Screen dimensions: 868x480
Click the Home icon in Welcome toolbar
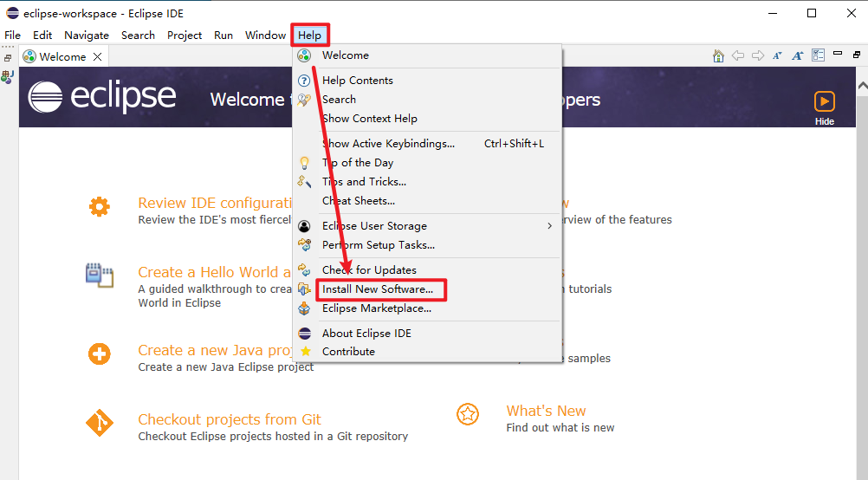tap(718, 56)
